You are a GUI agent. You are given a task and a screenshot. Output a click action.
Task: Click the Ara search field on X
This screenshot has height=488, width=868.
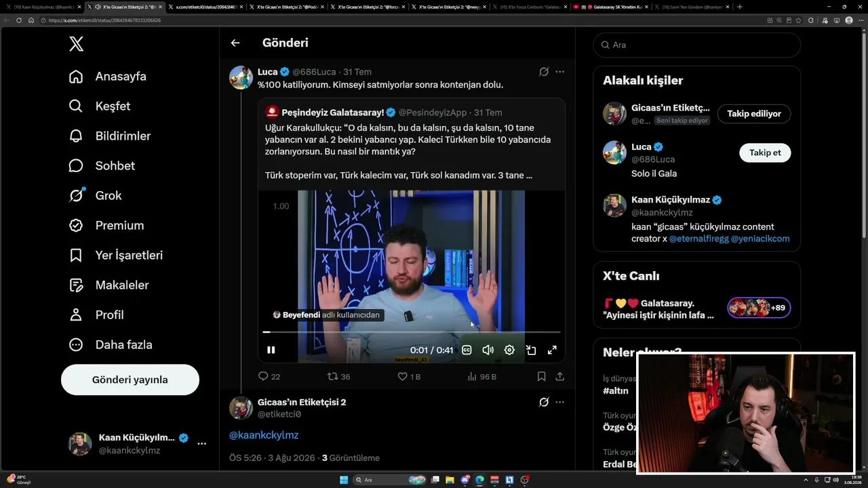point(696,45)
